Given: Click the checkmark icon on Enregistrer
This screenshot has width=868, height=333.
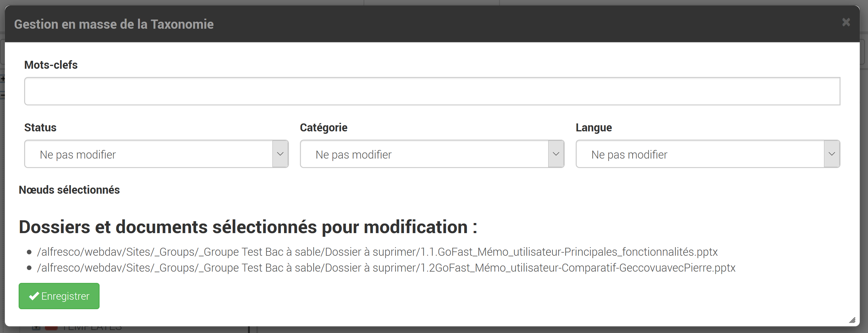Looking at the screenshot, I should 34,296.
